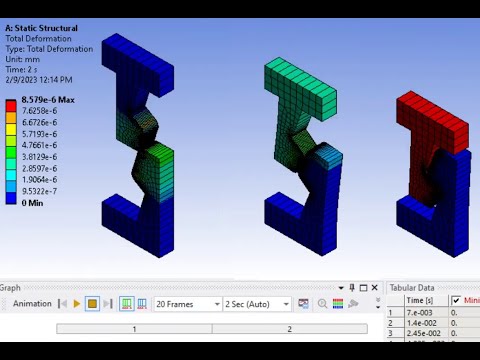The image size is (480, 360).
Task: Close the Graph panel
Action: (x=375, y=288)
